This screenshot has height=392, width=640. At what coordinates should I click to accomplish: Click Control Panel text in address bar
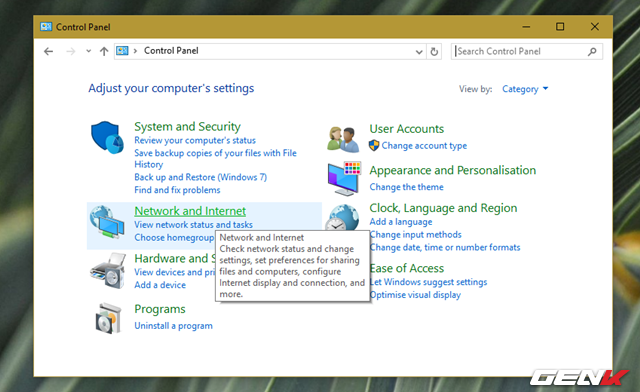click(171, 51)
